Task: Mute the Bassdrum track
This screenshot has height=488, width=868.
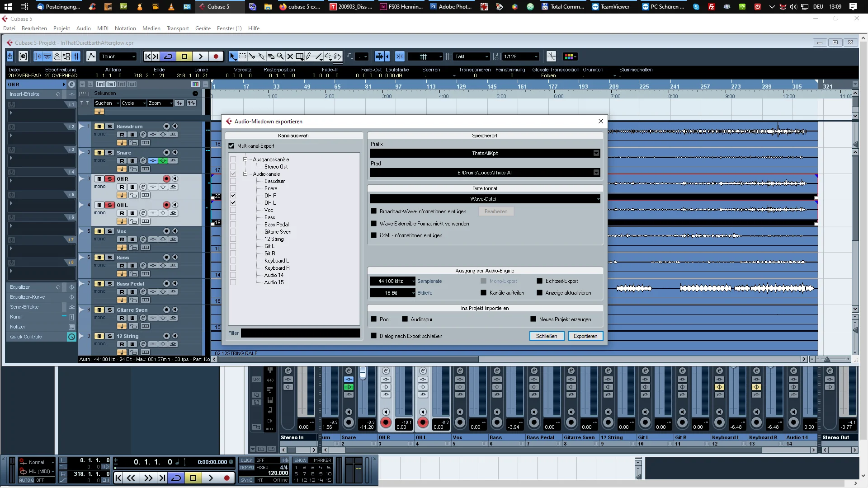Action: pos(99,127)
